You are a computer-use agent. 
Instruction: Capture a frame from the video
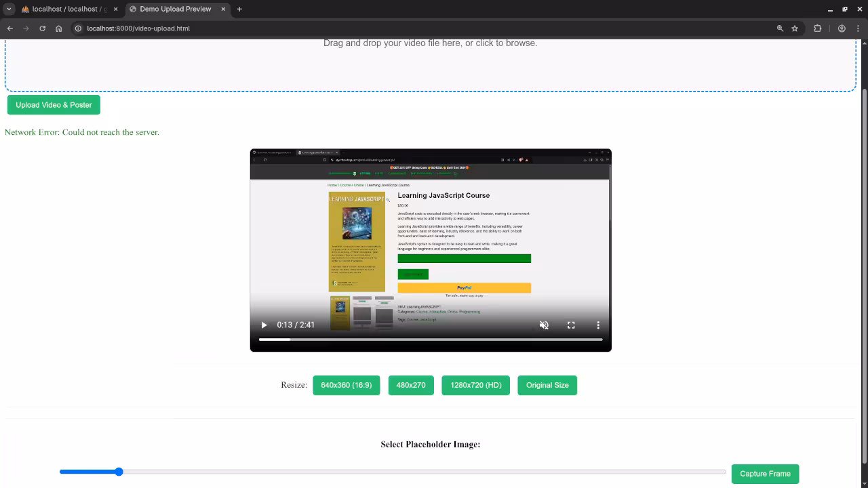(765, 474)
